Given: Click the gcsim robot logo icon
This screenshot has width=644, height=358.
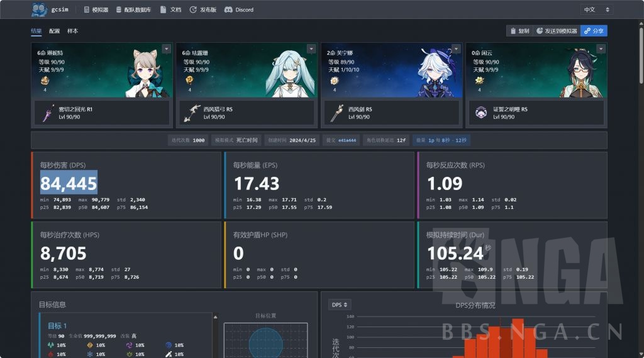Looking at the screenshot, I should click(39, 9).
